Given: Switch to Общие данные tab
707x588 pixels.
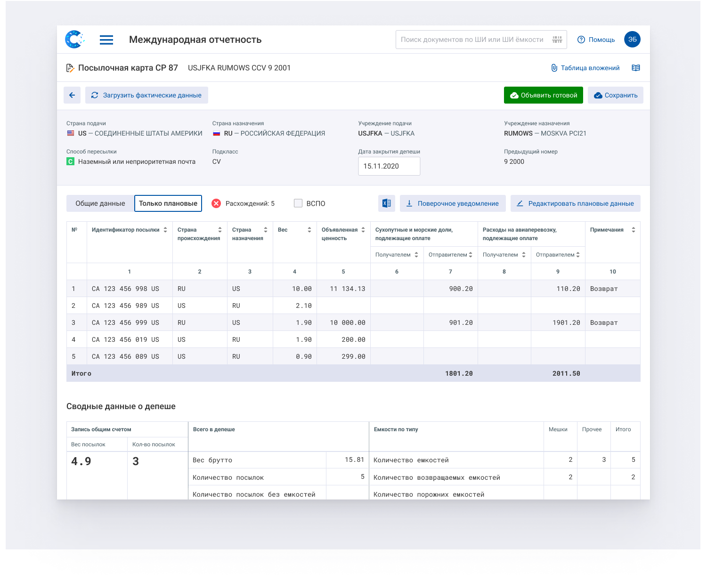Looking at the screenshot, I should (x=100, y=203).
